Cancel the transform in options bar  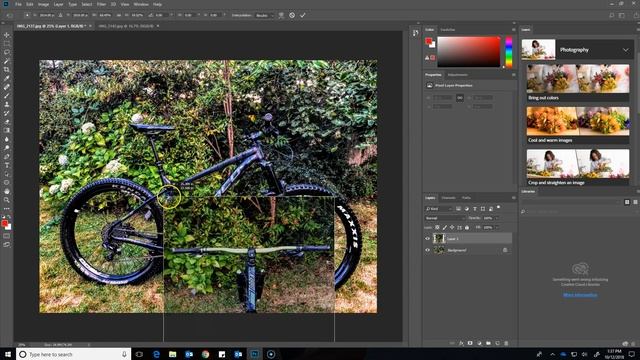click(292, 15)
